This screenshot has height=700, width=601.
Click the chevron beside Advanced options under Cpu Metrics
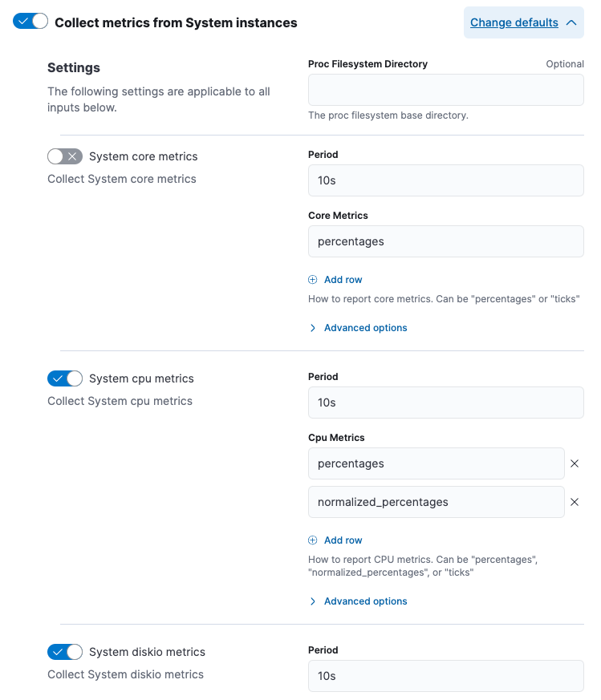click(312, 601)
